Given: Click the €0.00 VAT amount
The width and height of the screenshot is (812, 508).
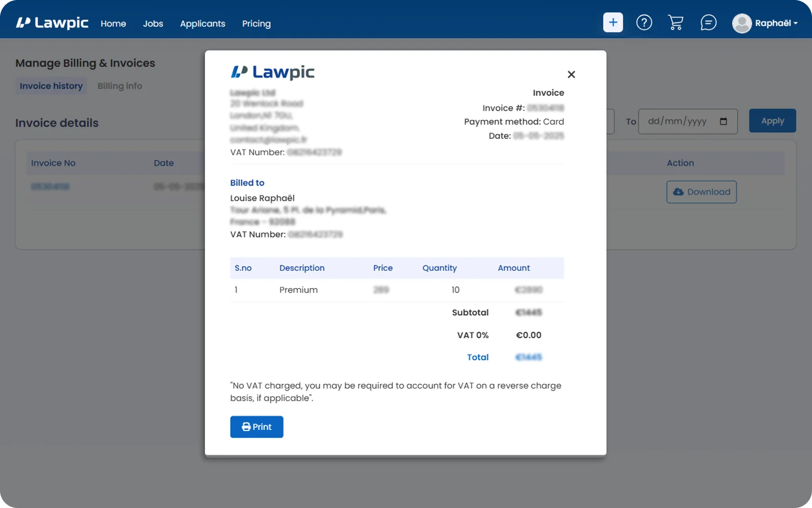Looking at the screenshot, I should point(529,335).
